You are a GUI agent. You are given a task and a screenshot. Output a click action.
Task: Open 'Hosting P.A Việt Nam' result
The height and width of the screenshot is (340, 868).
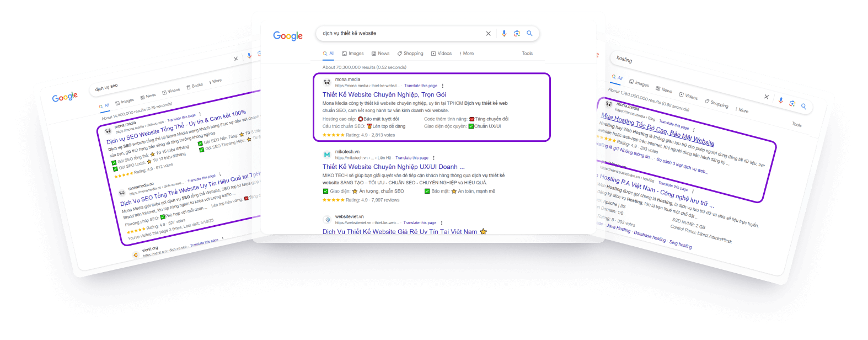pyautogui.click(x=656, y=190)
